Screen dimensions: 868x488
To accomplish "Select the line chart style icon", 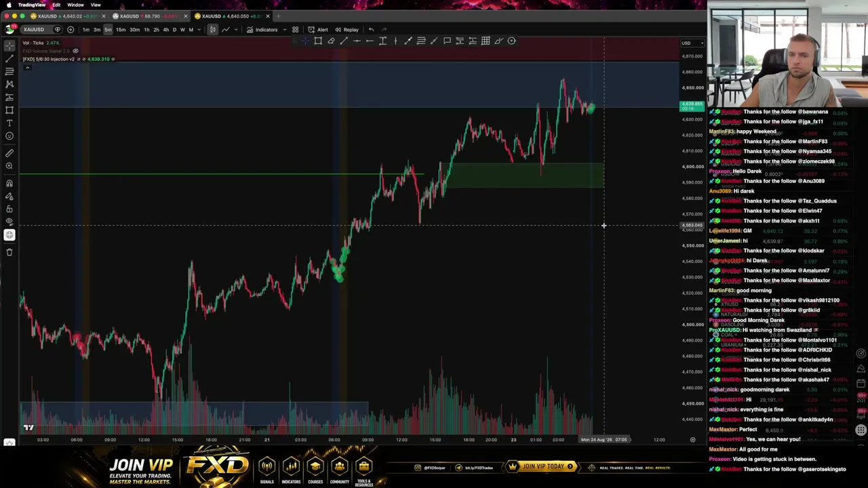I will tap(225, 30).
